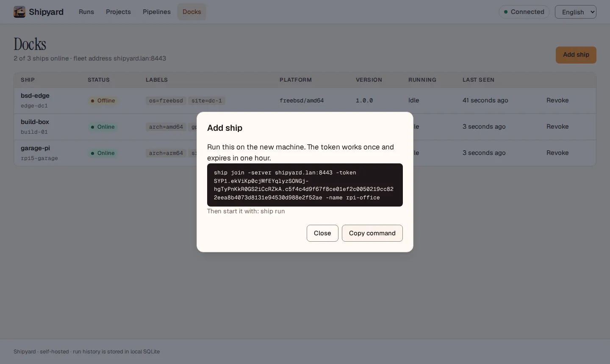The image size is (610, 364).
Task: Click the LAST SEEN column header
Action: click(x=478, y=80)
